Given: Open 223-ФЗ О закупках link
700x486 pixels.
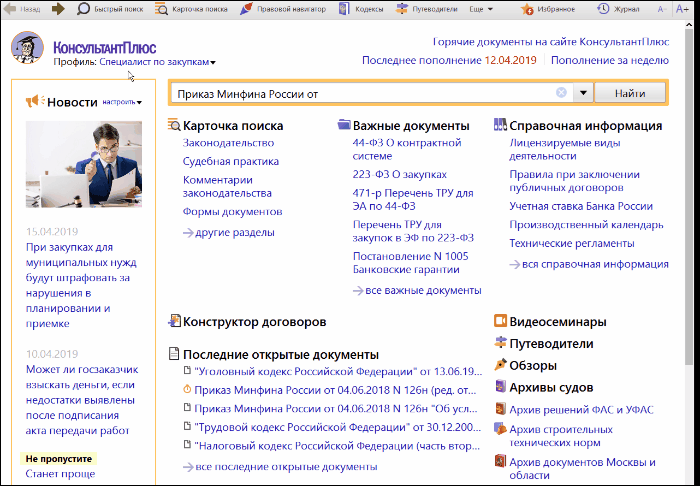Looking at the screenshot, I should pyautogui.click(x=399, y=174).
